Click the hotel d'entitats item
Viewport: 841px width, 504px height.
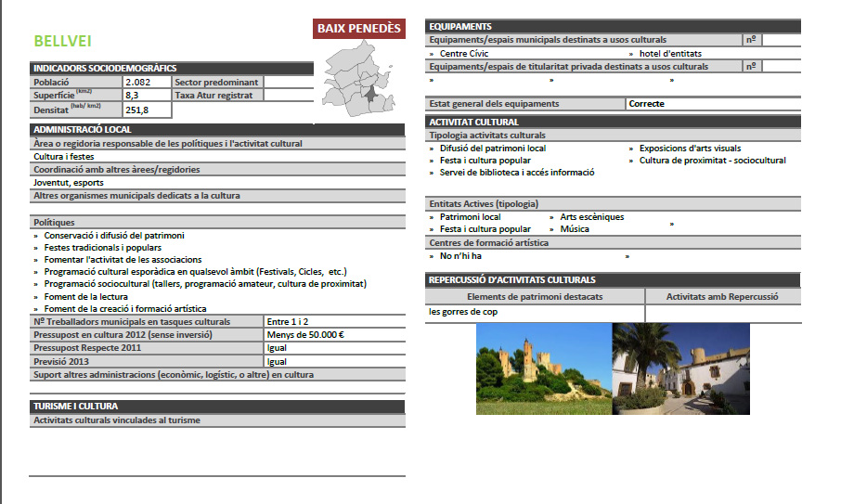tap(670, 54)
